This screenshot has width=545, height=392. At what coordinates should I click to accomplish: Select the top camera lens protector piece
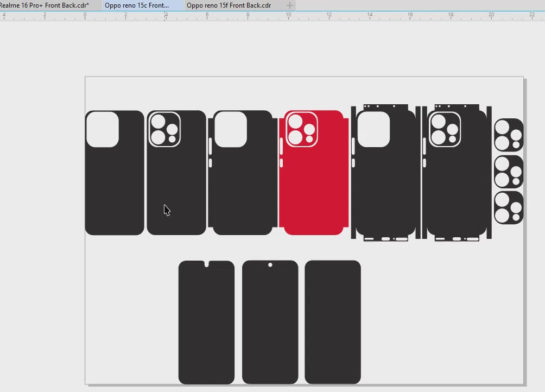(509, 135)
